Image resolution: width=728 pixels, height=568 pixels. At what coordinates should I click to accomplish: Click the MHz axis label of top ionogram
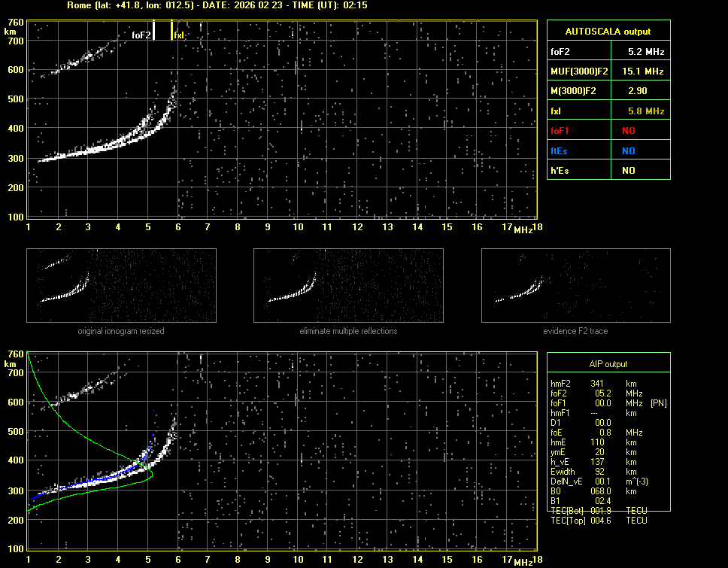click(523, 229)
